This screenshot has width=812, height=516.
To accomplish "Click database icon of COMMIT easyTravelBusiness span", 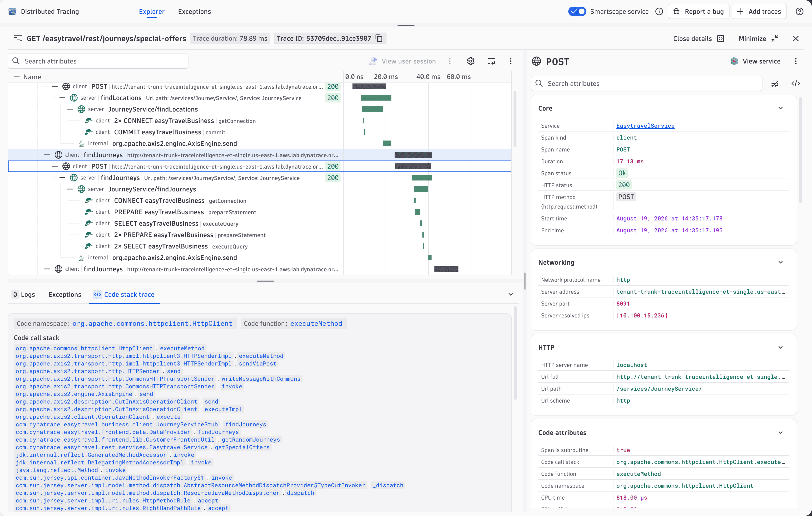I will [x=89, y=132].
